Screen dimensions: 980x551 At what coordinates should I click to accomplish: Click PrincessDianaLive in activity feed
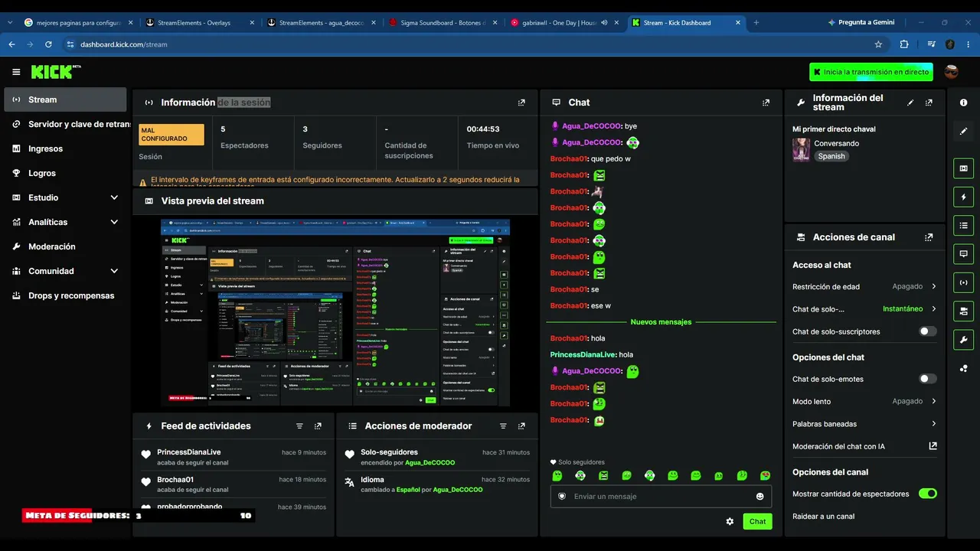(188, 452)
